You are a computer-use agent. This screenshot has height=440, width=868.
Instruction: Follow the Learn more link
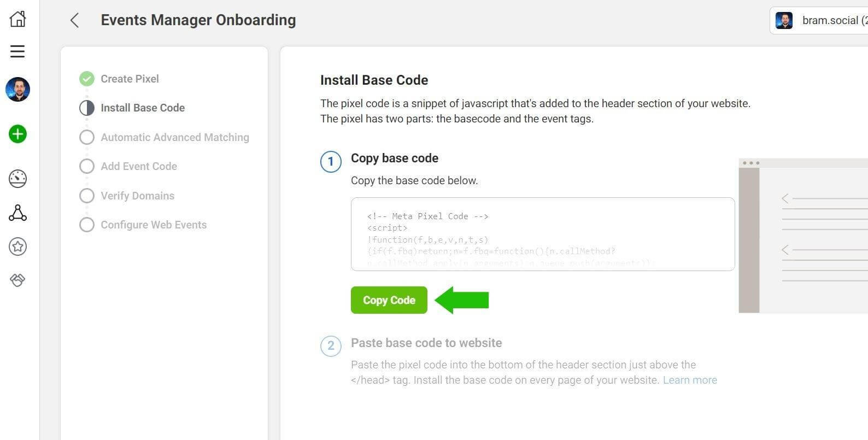(x=690, y=380)
